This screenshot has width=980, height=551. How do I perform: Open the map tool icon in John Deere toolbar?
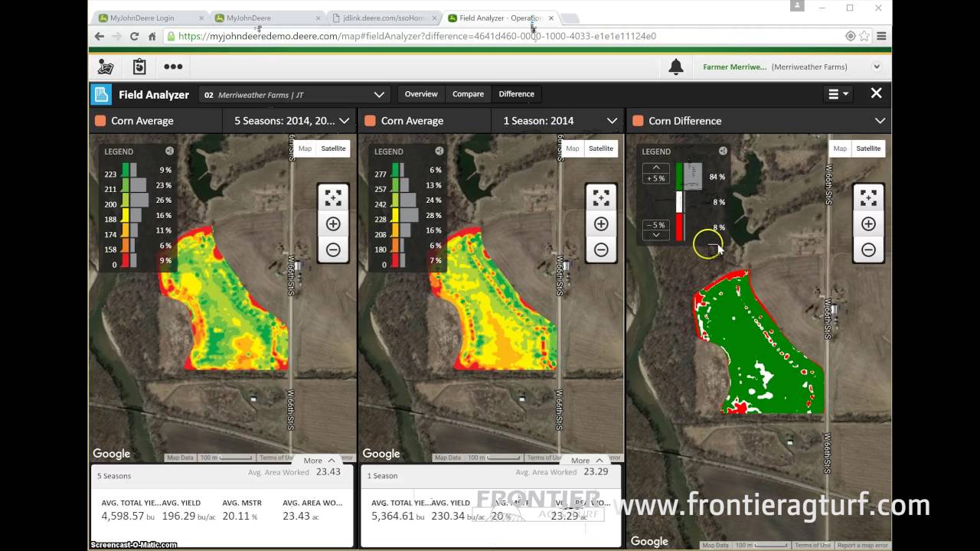pos(106,67)
